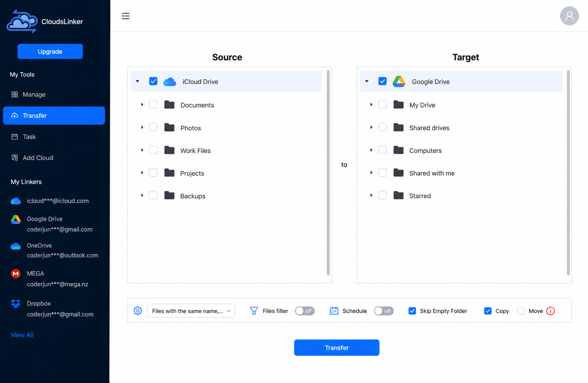
Task: Click the Computers folder icon
Action: pos(399,150)
